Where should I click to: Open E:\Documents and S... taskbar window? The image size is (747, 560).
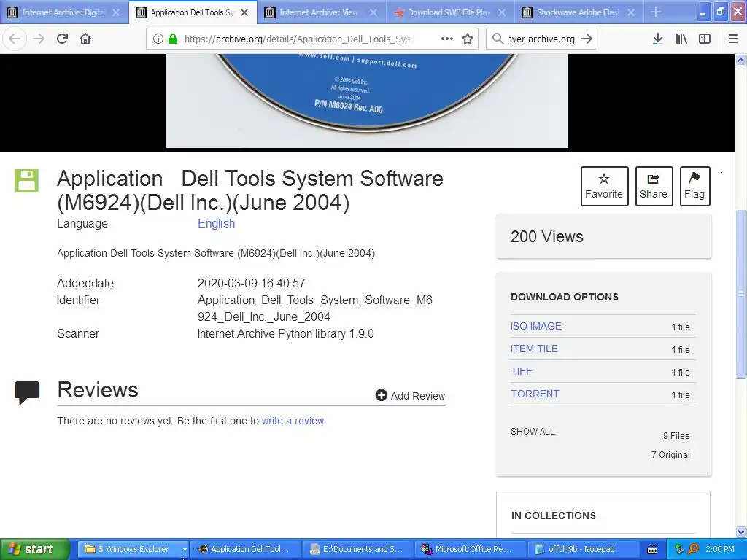pyautogui.click(x=357, y=549)
